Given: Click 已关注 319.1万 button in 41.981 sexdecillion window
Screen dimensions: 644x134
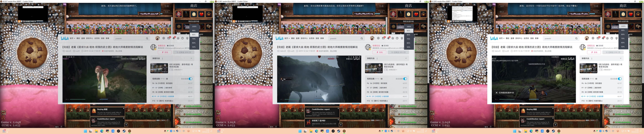Looking at the screenshot, I should (x=398, y=52).
